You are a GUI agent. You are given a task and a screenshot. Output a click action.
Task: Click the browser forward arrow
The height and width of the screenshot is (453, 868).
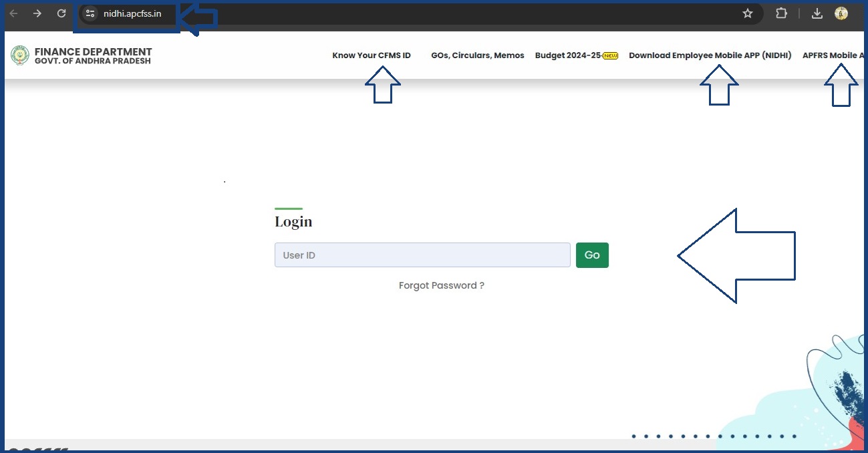(x=37, y=13)
